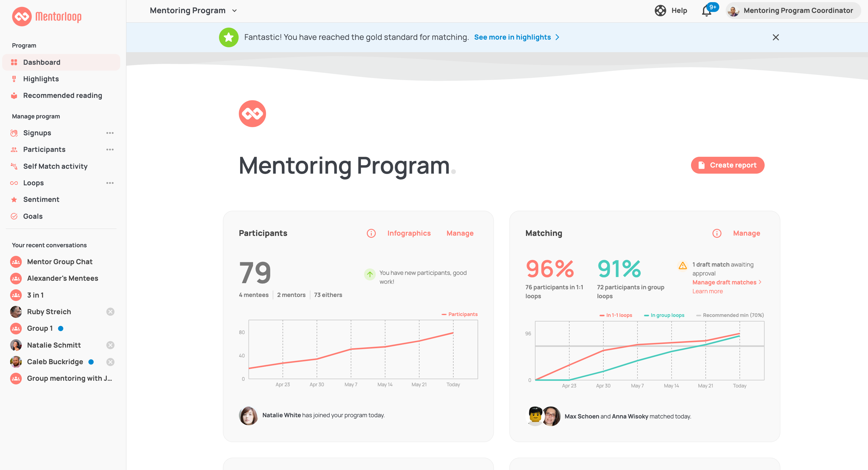
Task: Click the Mentorloop logo in sidebar
Action: click(x=47, y=16)
